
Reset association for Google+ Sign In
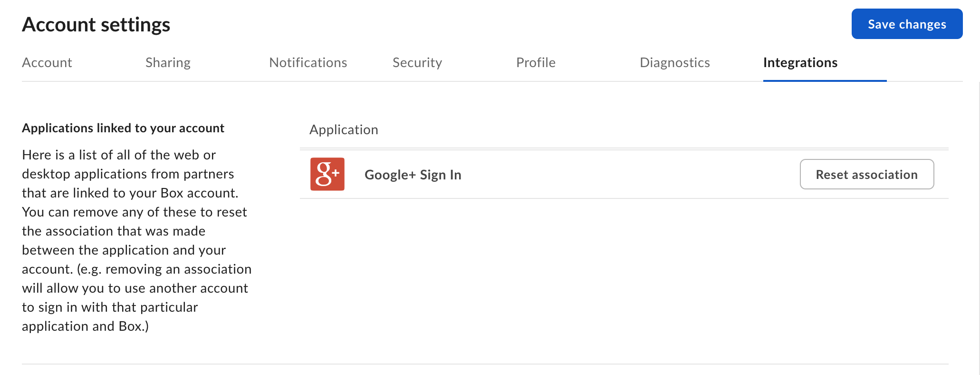point(866,174)
